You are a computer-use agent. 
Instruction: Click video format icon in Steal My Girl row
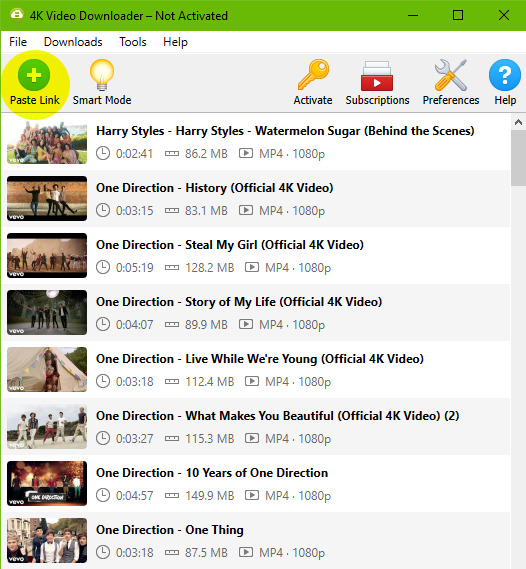point(252,267)
